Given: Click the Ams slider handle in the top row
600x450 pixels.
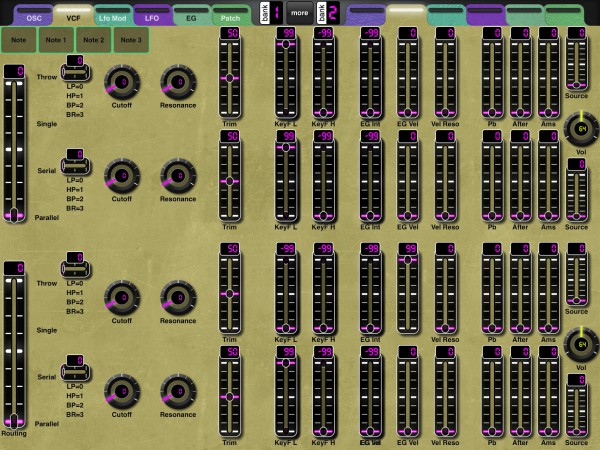Looking at the screenshot, I should 548,112.
